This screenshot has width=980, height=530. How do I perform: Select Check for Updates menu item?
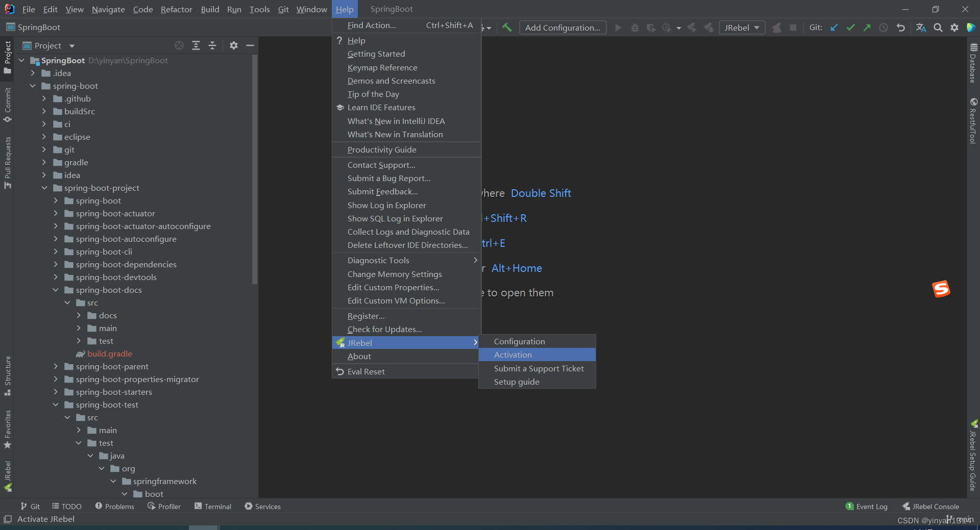tap(406, 329)
